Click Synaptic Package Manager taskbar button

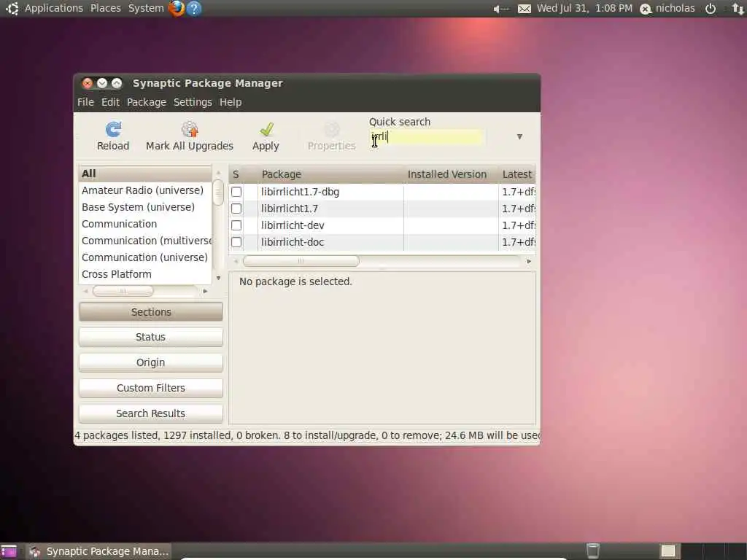(x=99, y=551)
